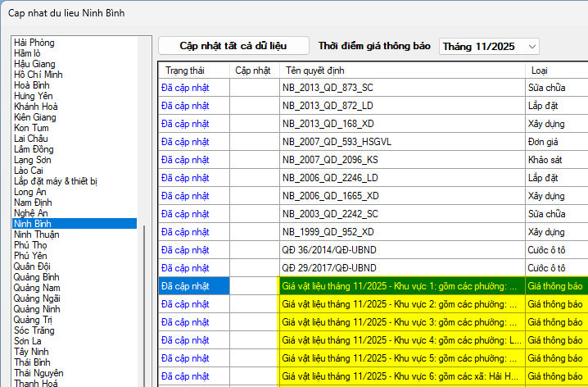Screen dimensions: 588x387
Task: Choose 'Hồ Chí Minh' from the province list
Action: (38, 74)
